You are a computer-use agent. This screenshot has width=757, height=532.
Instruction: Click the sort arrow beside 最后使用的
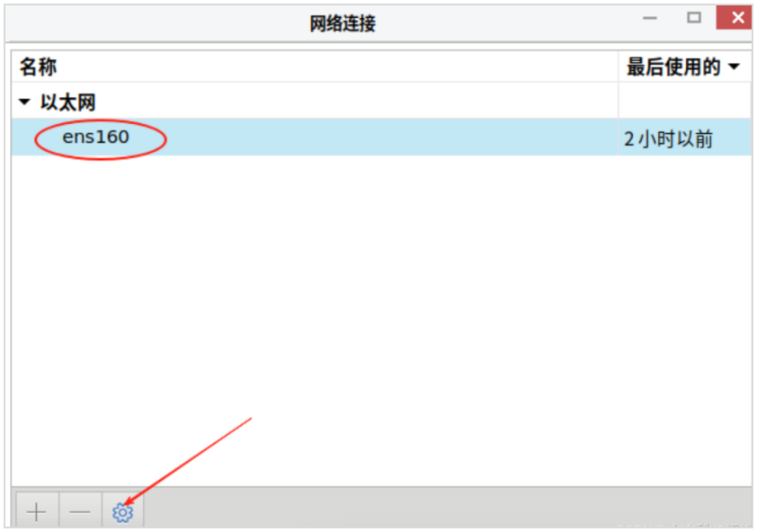734,66
